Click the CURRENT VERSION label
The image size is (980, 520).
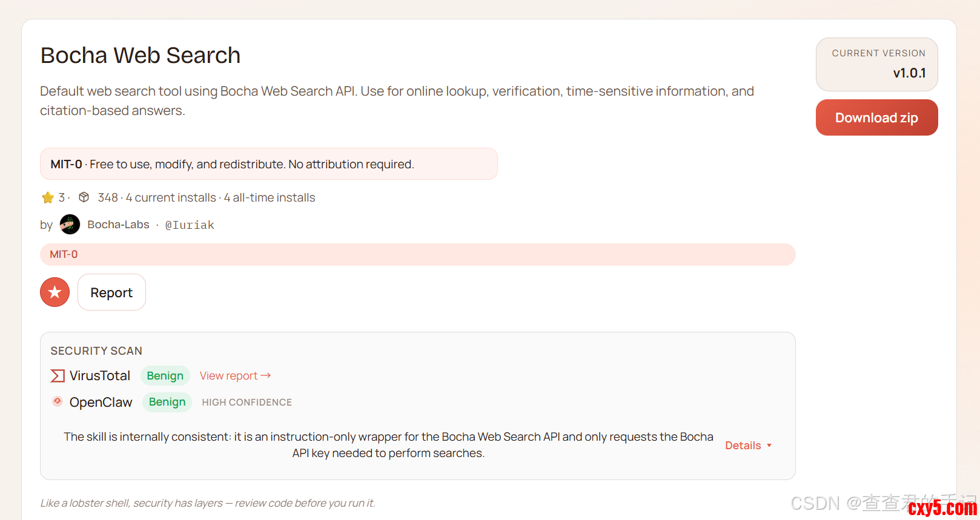point(879,53)
